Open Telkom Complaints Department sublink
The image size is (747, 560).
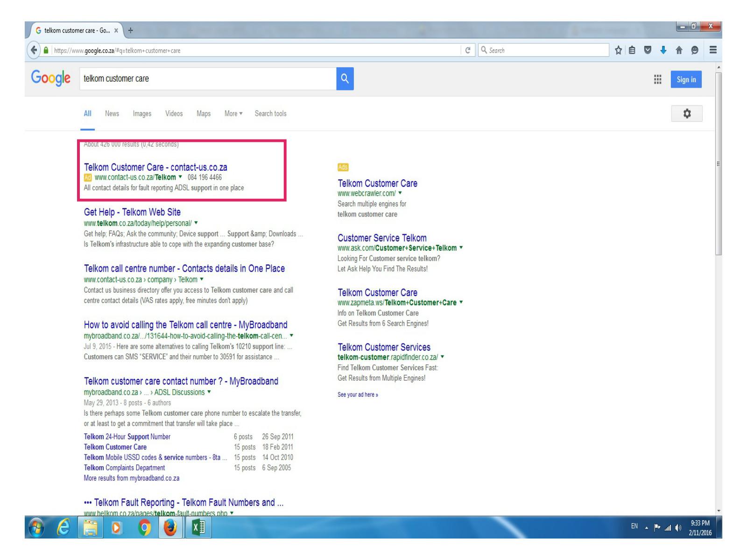click(x=124, y=468)
